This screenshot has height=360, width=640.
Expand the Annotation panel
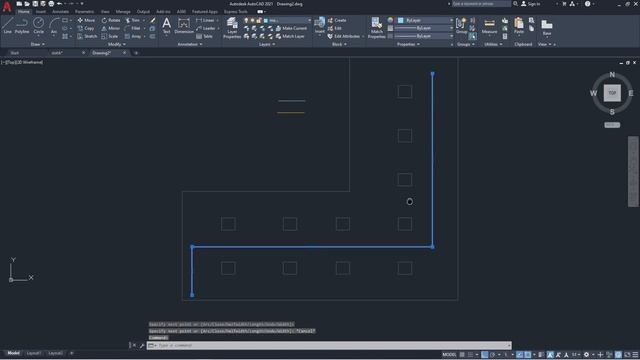190,44
